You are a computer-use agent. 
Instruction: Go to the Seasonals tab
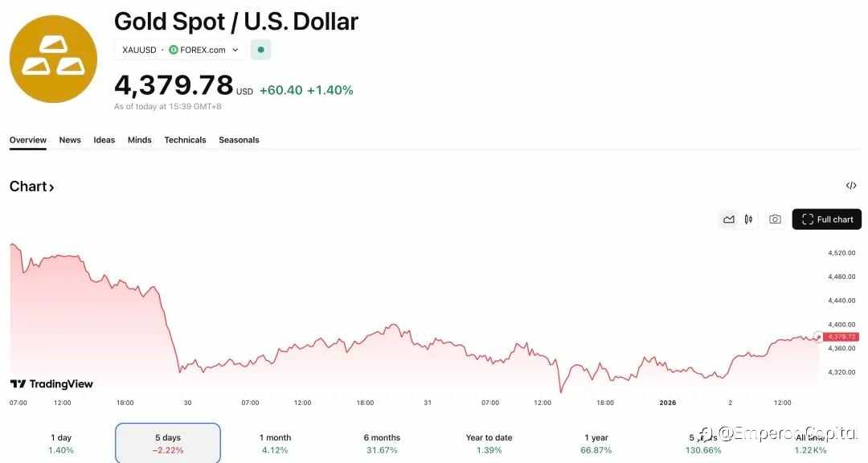239,140
